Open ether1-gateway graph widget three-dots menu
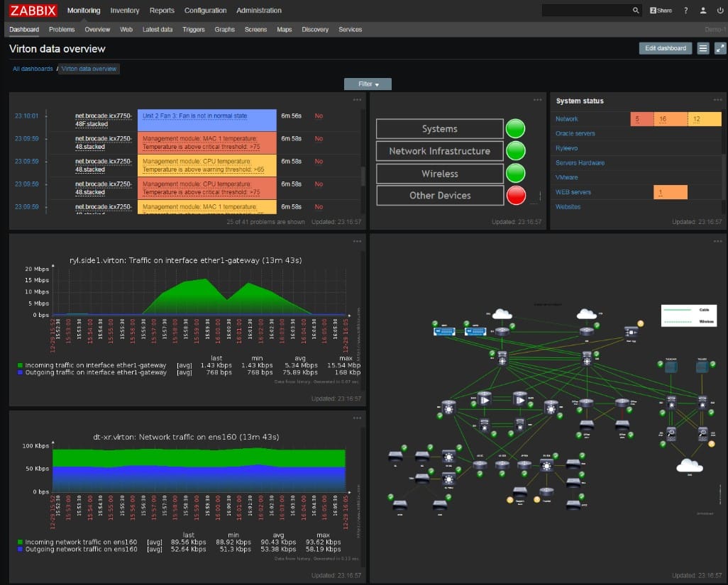The width and height of the screenshot is (728, 585). click(x=357, y=241)
